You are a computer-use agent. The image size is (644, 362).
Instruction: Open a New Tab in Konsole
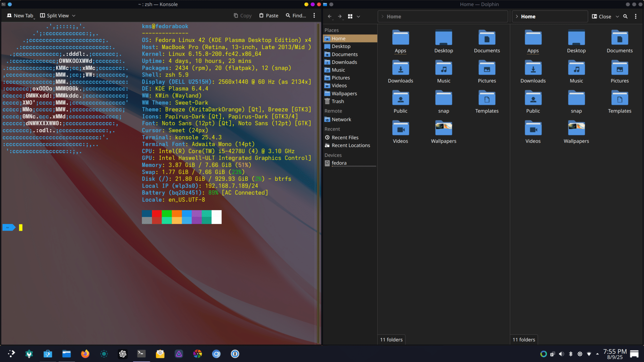coord(20,15)
